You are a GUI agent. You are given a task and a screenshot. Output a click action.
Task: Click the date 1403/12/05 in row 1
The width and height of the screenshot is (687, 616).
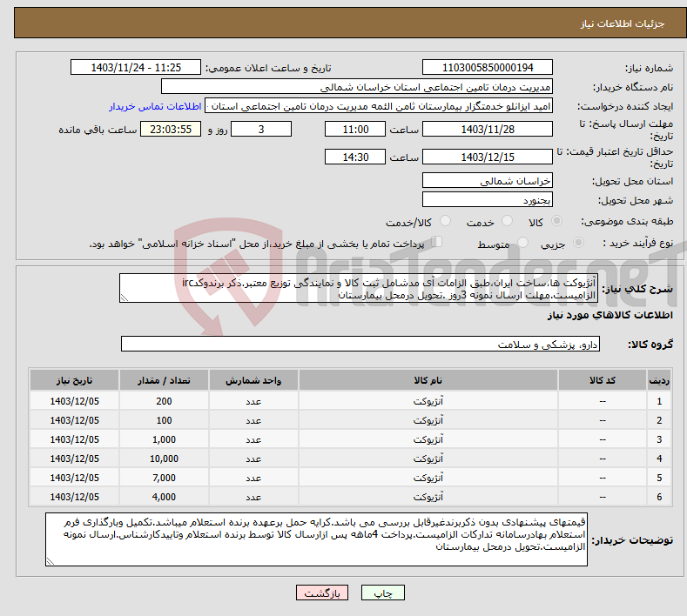75,401
